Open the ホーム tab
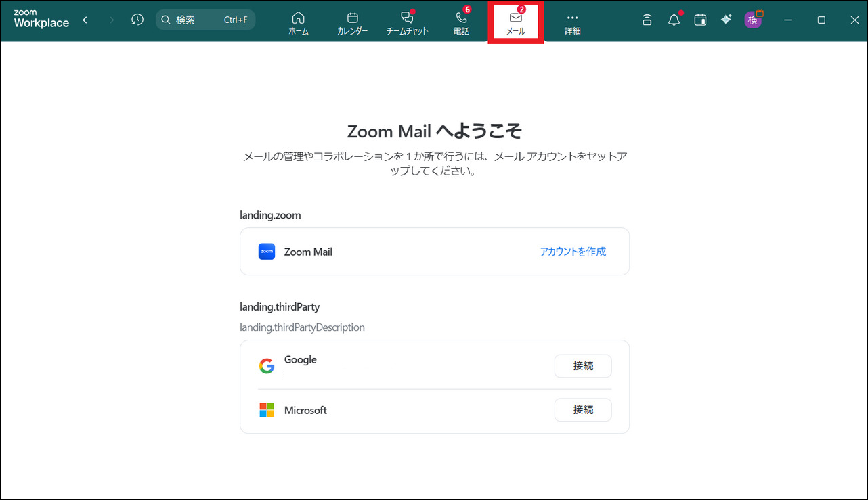This screenshot has width=868, height=500. coord(299,23)
